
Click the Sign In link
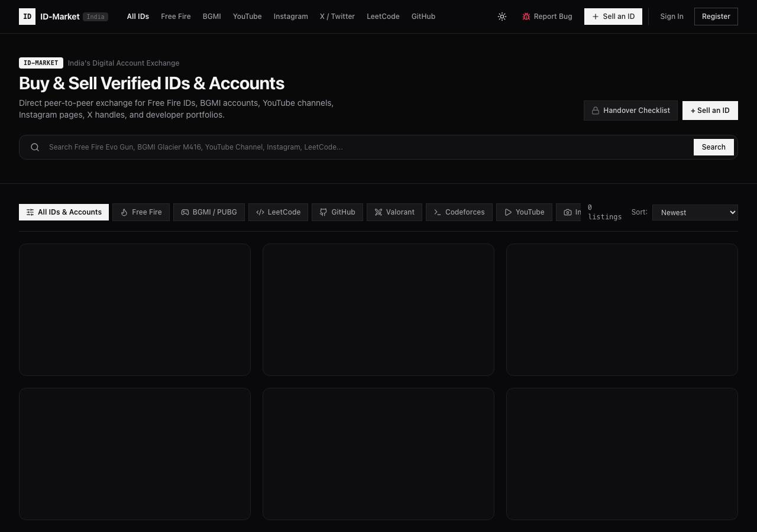point(672,17)
